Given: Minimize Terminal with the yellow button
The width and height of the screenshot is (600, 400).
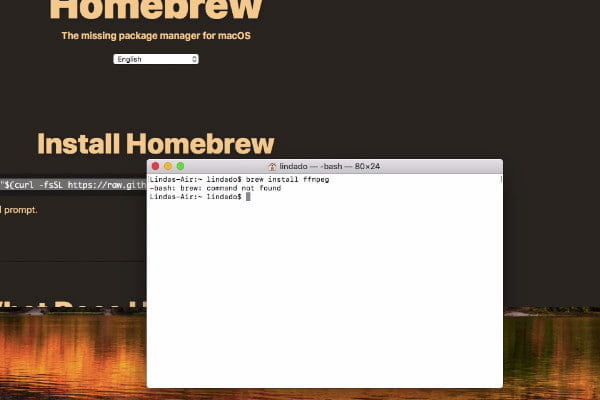Looking at the screenshot, I should pos(168,166).
